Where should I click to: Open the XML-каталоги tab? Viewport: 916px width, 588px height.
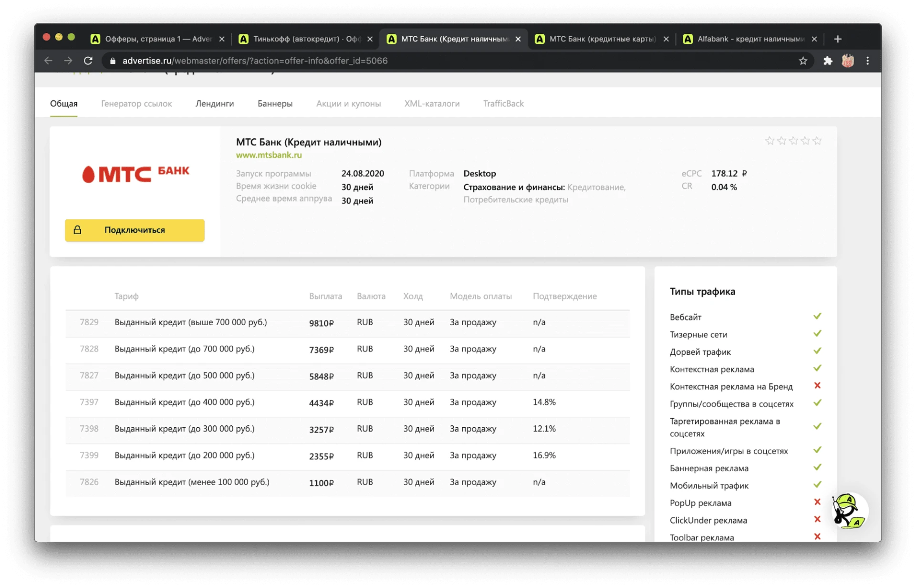(432, 103)
